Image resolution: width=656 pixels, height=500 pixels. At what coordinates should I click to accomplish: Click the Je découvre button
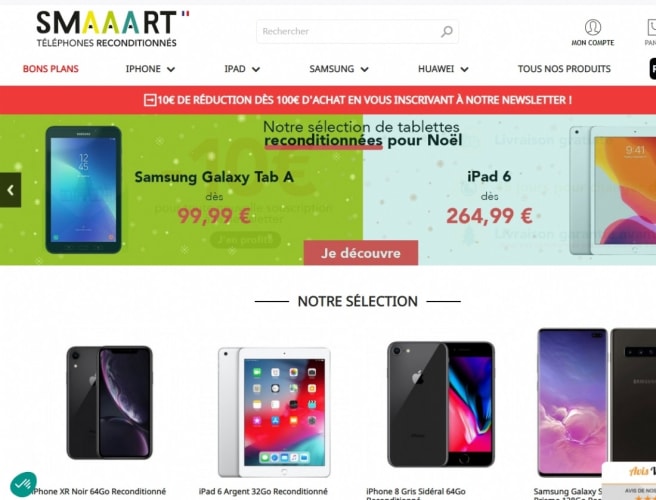tap(361, 253)
